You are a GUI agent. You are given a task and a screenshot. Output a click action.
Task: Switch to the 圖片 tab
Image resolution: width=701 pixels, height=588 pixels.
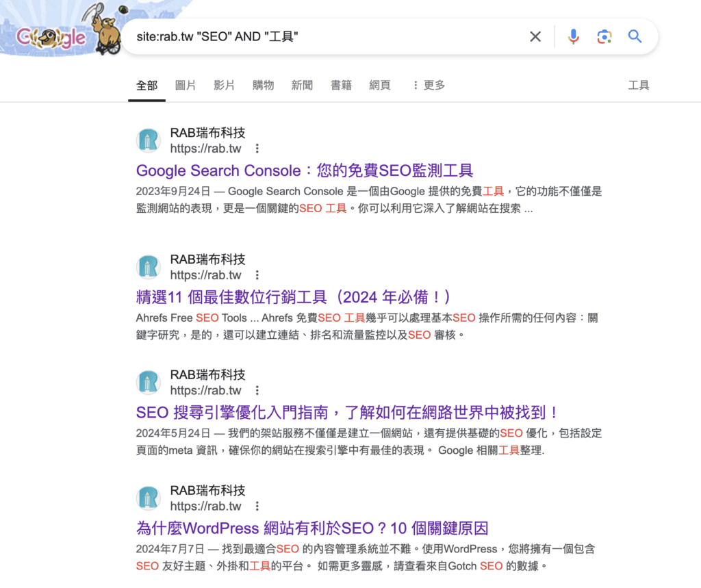(185, 85)
